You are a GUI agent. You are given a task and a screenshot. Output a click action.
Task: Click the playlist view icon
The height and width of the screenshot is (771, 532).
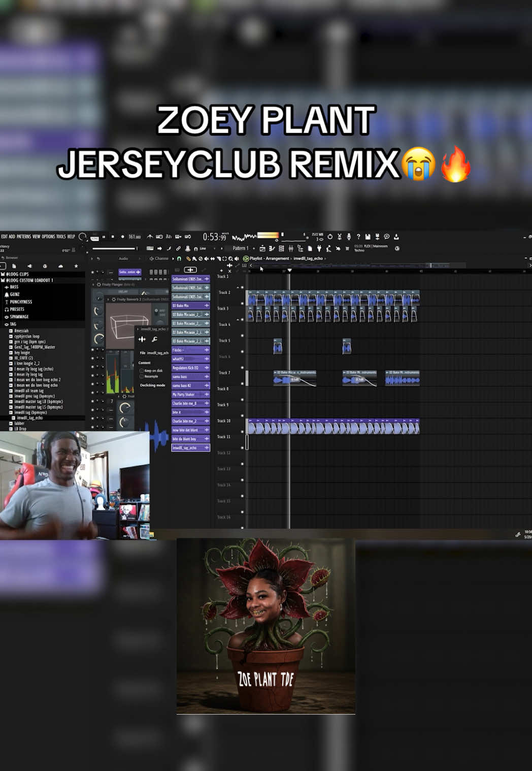[x=262, y=248]
